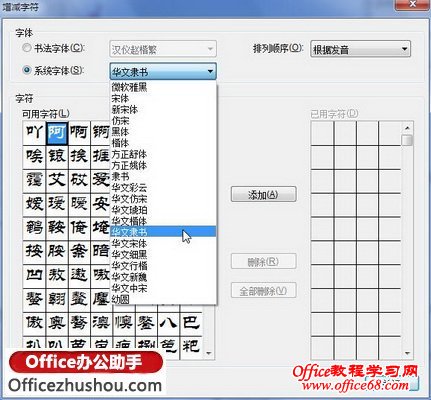Open the 汉仪赵楷繁 calligraphy font dropdown
Viewport: 431px width, 400px height.
point(163,49)
